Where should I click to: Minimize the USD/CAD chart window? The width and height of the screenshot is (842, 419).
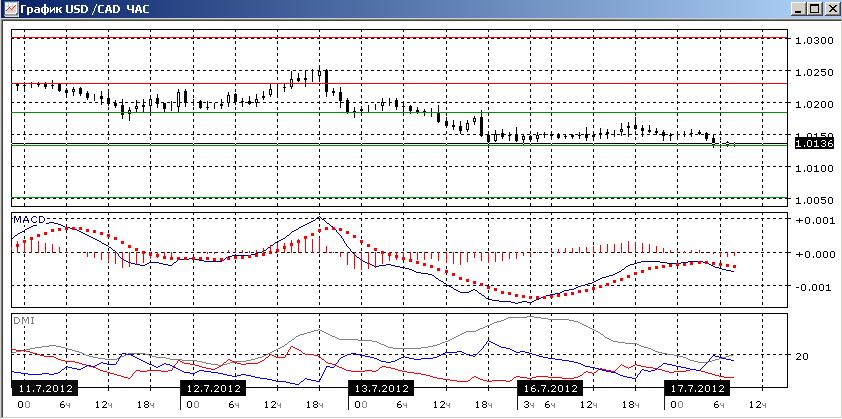(x=799, y=9)
